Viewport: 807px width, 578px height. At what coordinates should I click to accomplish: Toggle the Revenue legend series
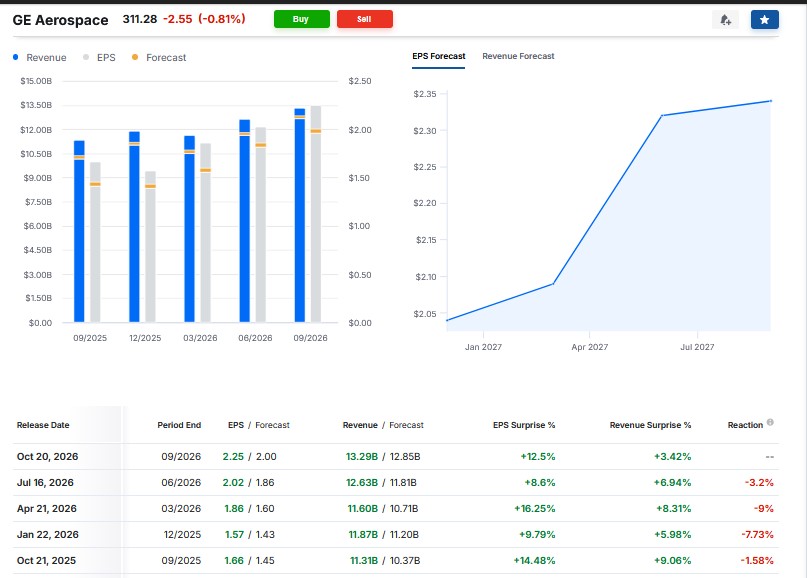(40, 58)
